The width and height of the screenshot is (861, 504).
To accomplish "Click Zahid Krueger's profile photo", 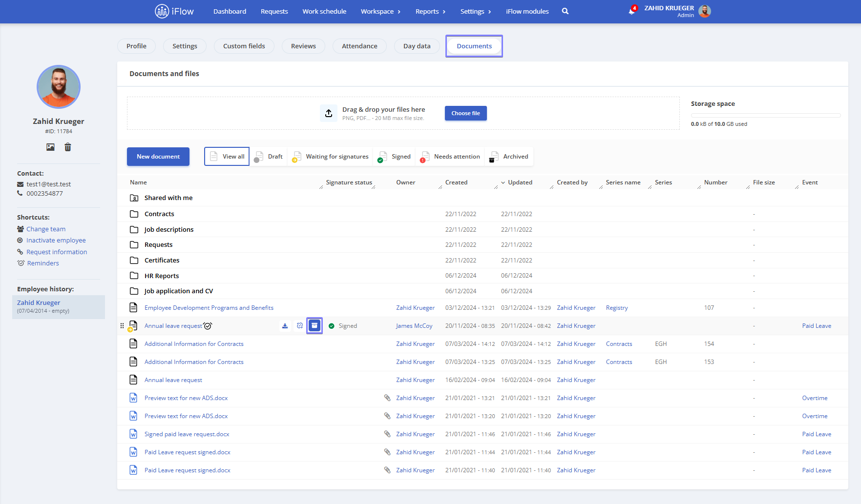I will coord(59,87).
